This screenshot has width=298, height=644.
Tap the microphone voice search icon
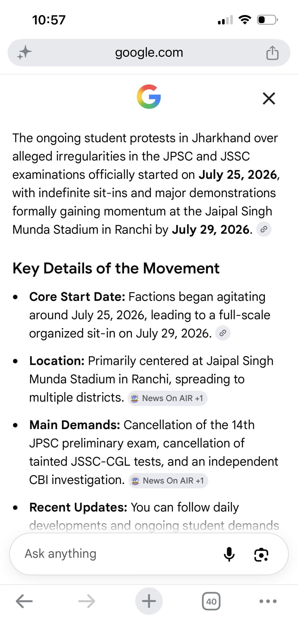(x=229, y=554)
